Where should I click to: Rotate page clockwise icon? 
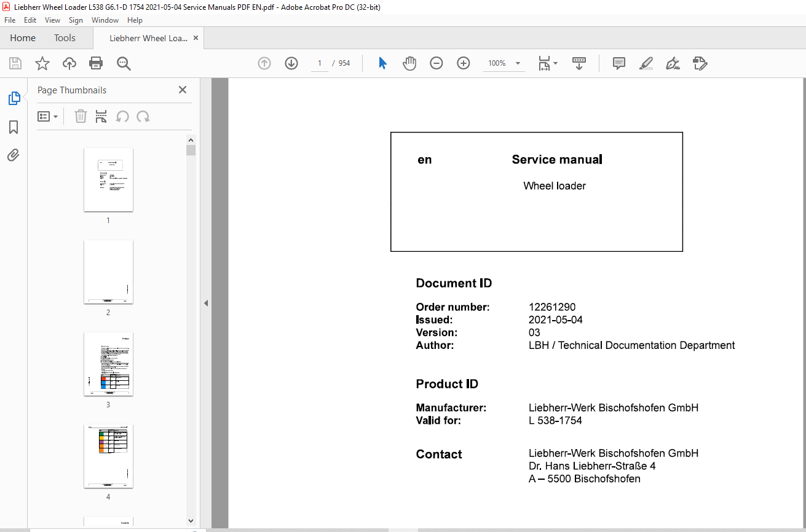(x=143, y=116)
